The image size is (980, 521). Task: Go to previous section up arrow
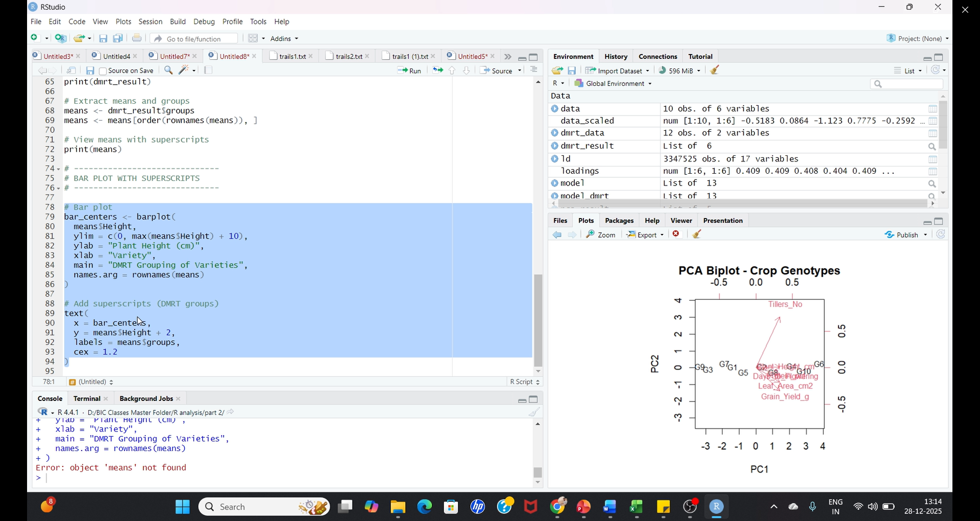tap(452, 70)
